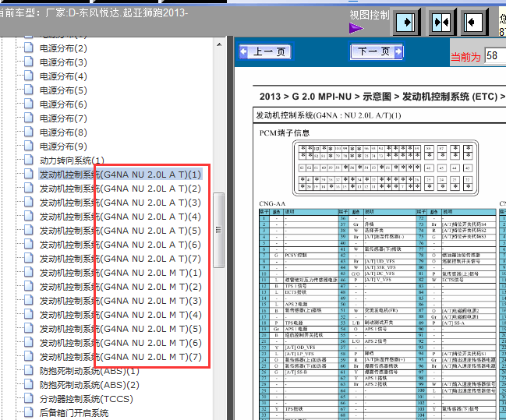
Task: Open 电源分布(6) page
Action: point(63,104)
